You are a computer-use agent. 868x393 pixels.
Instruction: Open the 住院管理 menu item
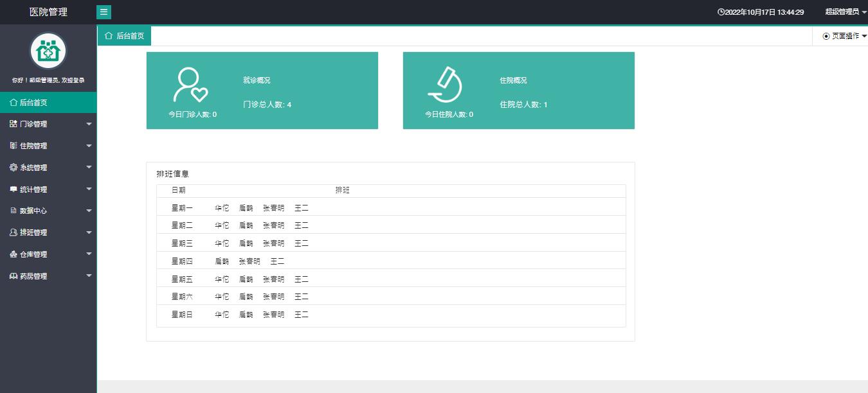[48, 146]
